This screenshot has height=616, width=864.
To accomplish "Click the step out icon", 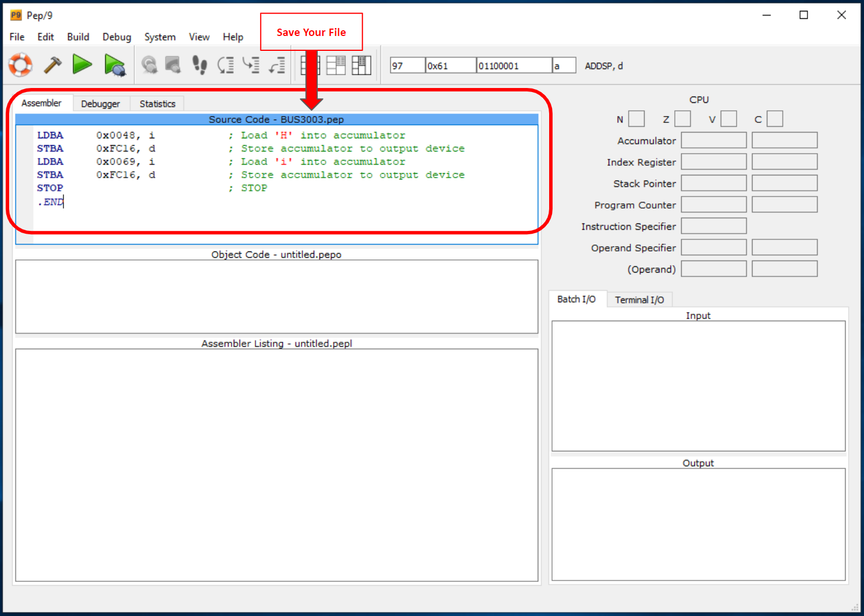I will tap(277, 65).
